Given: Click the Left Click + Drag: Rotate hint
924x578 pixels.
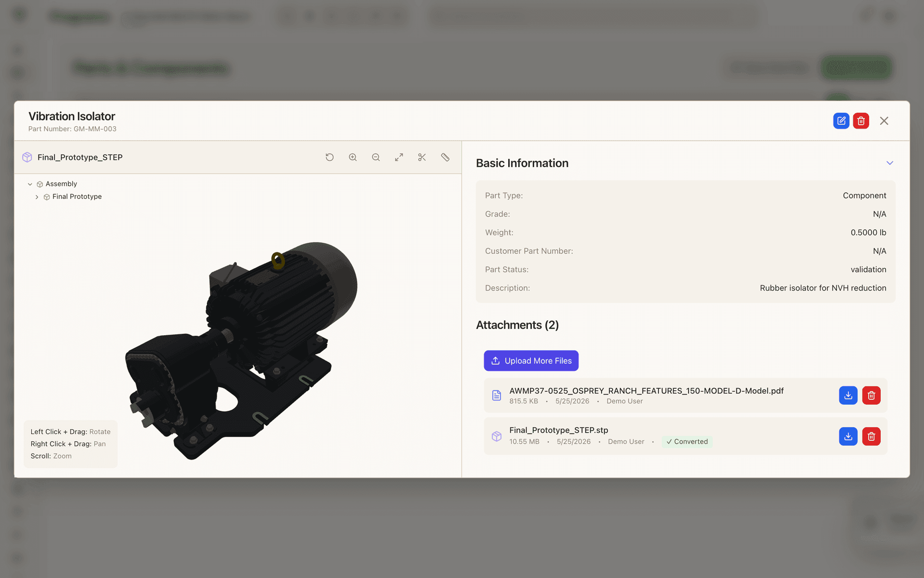Looking at the screenshot, I should click(x=70, y=432).
